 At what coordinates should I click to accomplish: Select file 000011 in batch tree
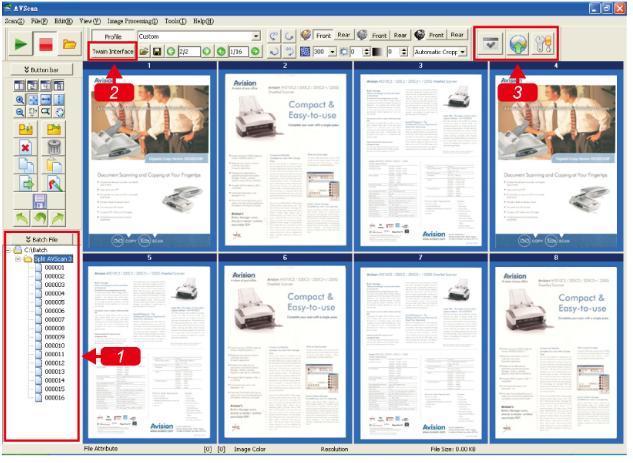pos(54,354)
